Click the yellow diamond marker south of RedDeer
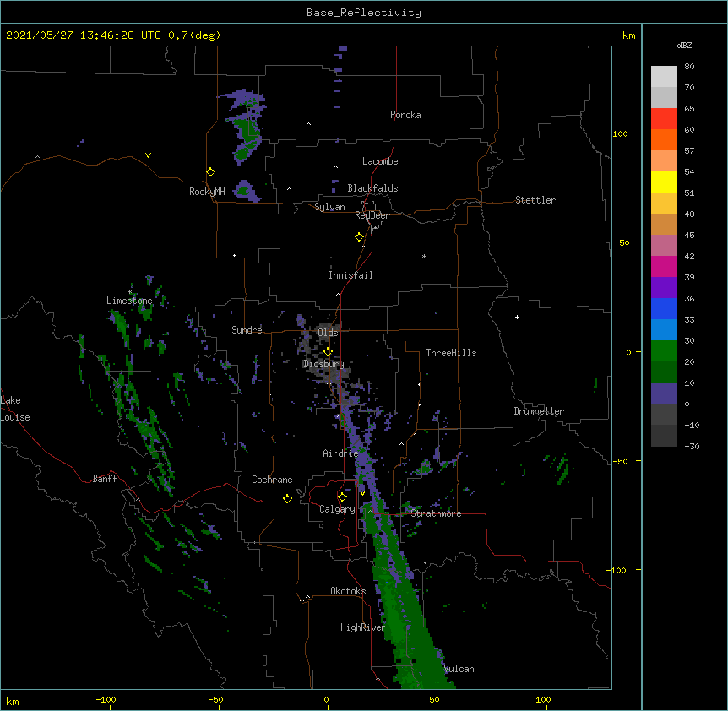 [x=359, y=237]
